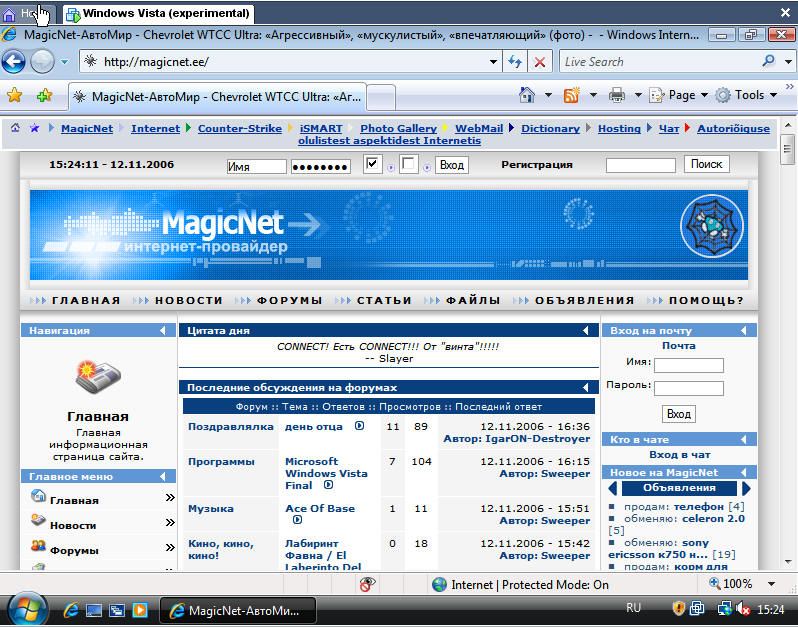Click the Live Search magnifier icon
798x627 pixels.
tap(768, 62)
